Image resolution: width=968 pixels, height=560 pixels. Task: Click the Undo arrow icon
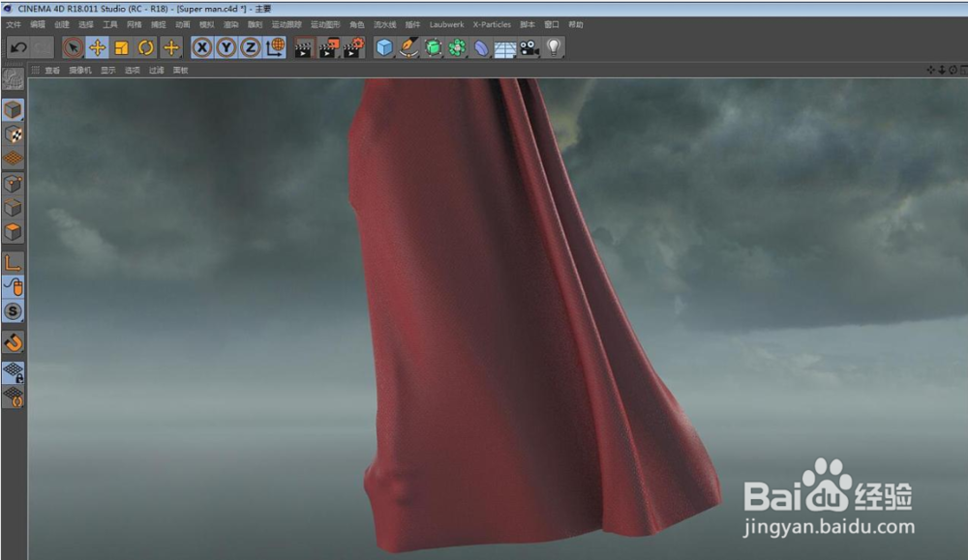(x=18, y=47)
